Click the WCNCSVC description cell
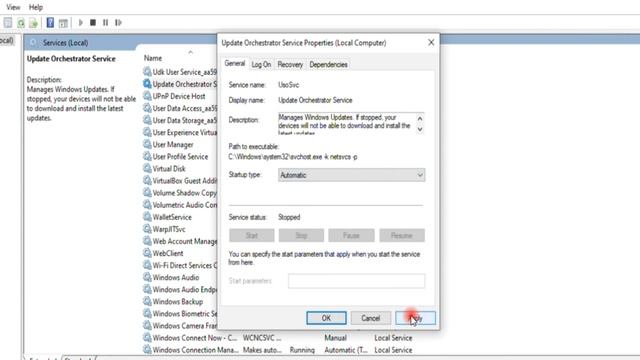The image size is (640, 360). 262,338
